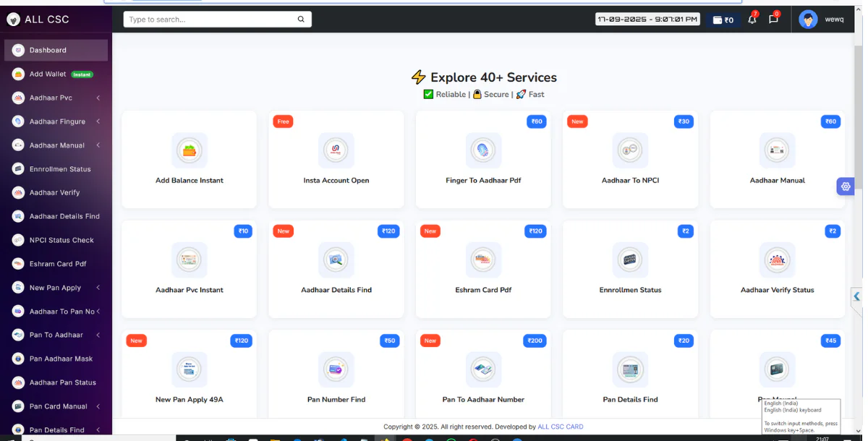
Task: Open the Add Balance Instant wallet icon
Action: 190,150
